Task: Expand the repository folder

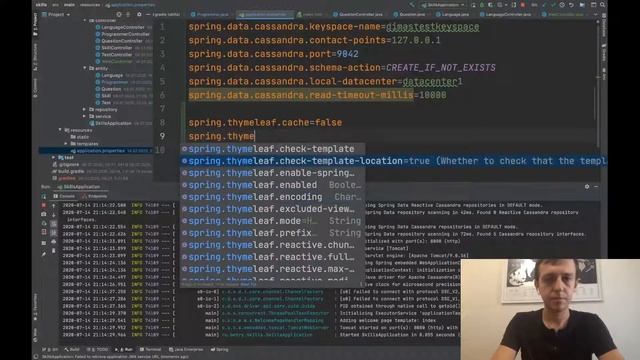Action: [84, 109]
